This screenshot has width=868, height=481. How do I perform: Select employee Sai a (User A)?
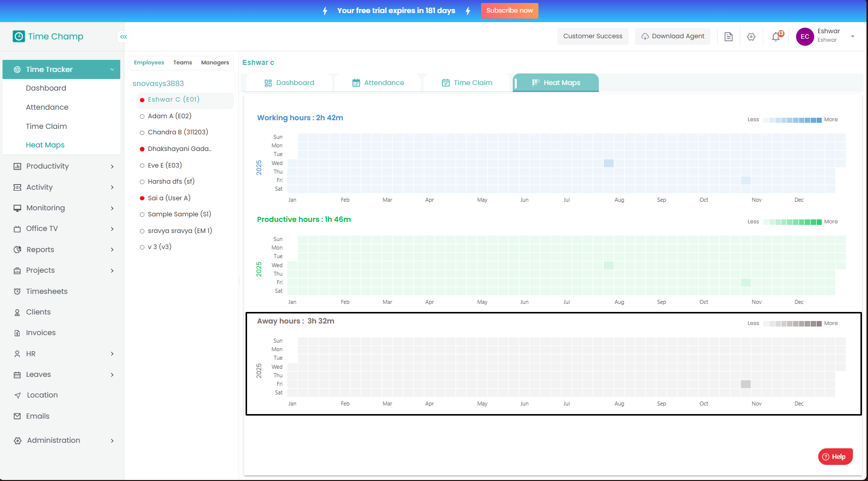169,198
